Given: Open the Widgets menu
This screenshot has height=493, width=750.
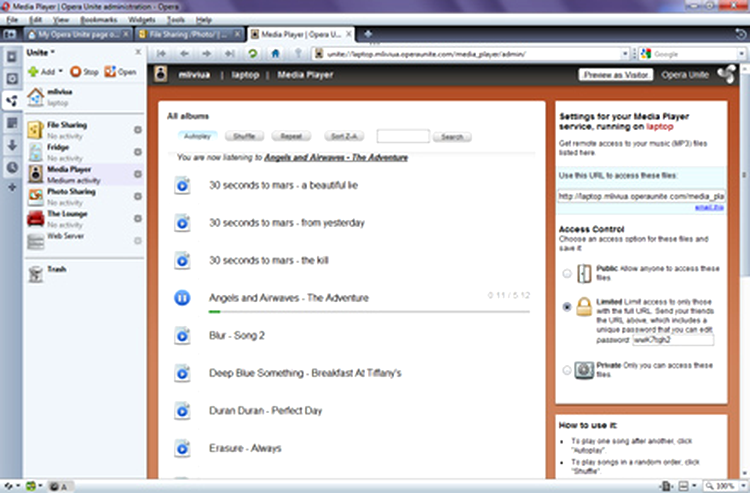Looking at the screenshot, I should point(142,20).
